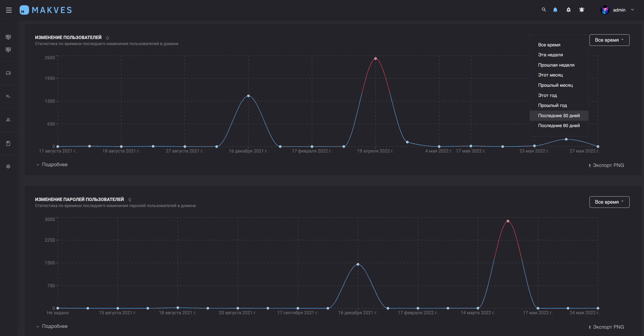Screen dimensions: 644x336
Task: Click the 14 марта 2022 г. axis label
Action: click(x=478, y=313)
